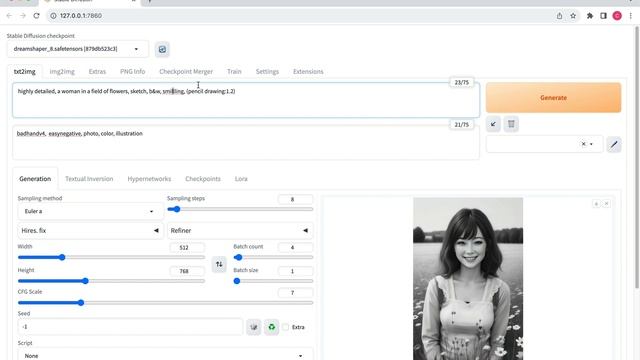Viewport: 640px width, 360px height.
Task: Click the browser back arrow
Action: click(9, 16)
